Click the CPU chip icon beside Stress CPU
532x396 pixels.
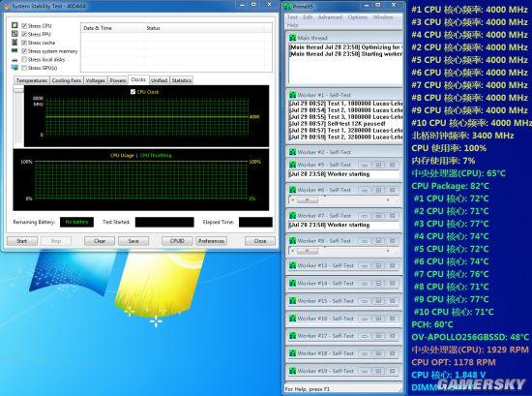pos(15,25)
